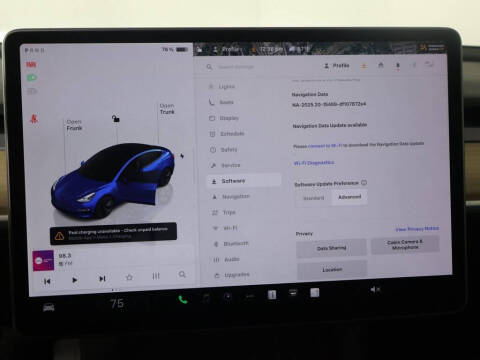Tap the orange download update icon
The image size is (480, 360).
click(364, 66)
